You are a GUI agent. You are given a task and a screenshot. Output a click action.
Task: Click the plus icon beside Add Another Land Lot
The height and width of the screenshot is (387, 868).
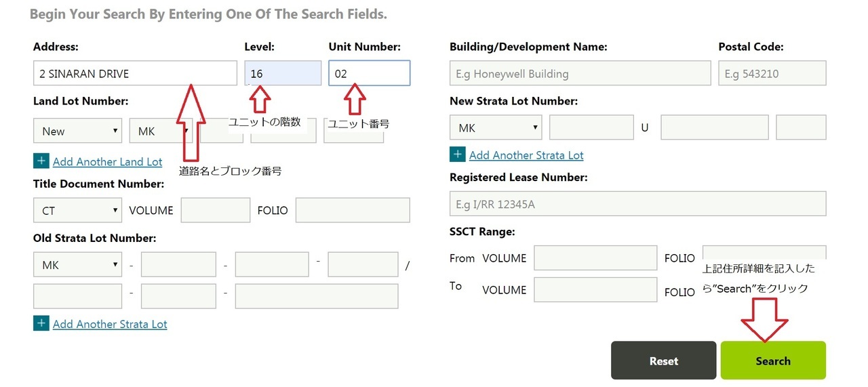[41, 161]
